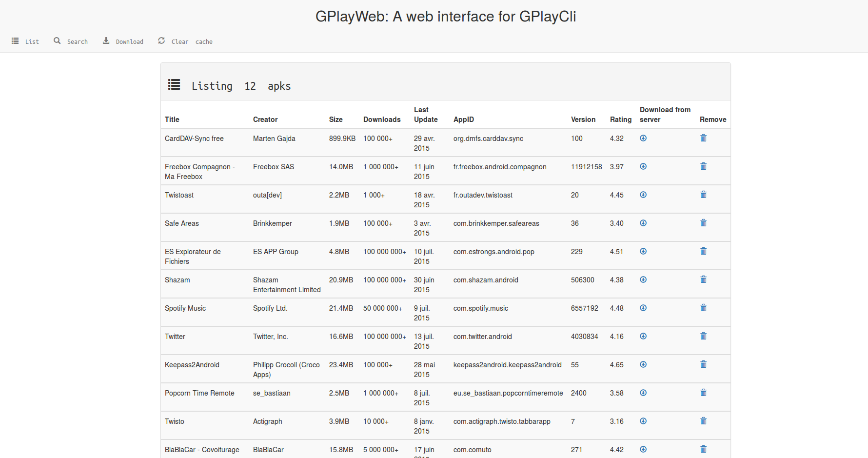868x458 pixels.
Task: Click the Shazam Entertainment Limited creator cell
Action: point(287,285)
